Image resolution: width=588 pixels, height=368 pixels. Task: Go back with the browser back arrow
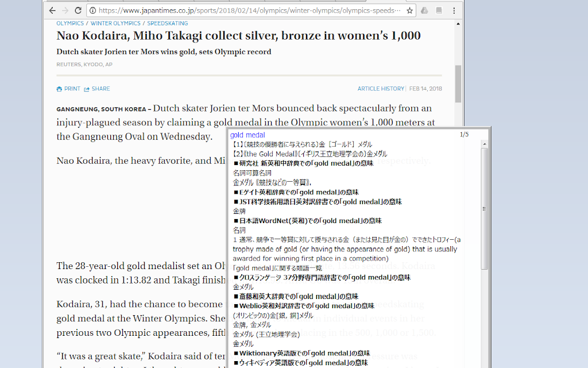pyautogui.click(x=52, y=10)
